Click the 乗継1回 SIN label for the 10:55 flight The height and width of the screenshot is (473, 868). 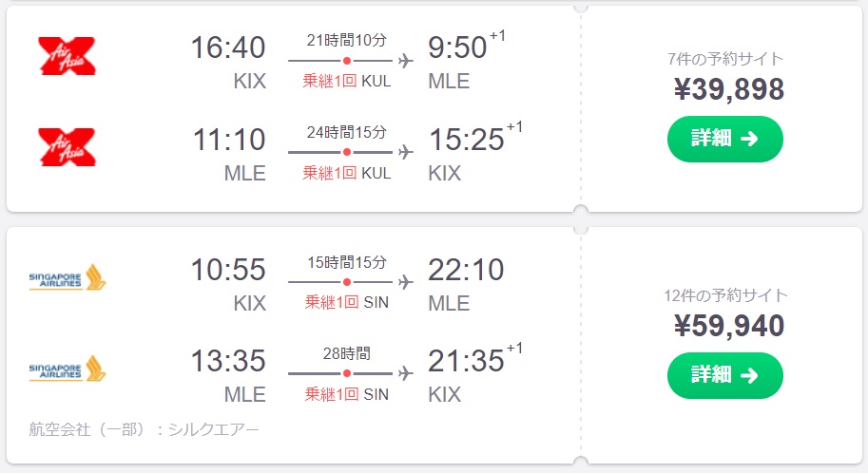[347, 302]
